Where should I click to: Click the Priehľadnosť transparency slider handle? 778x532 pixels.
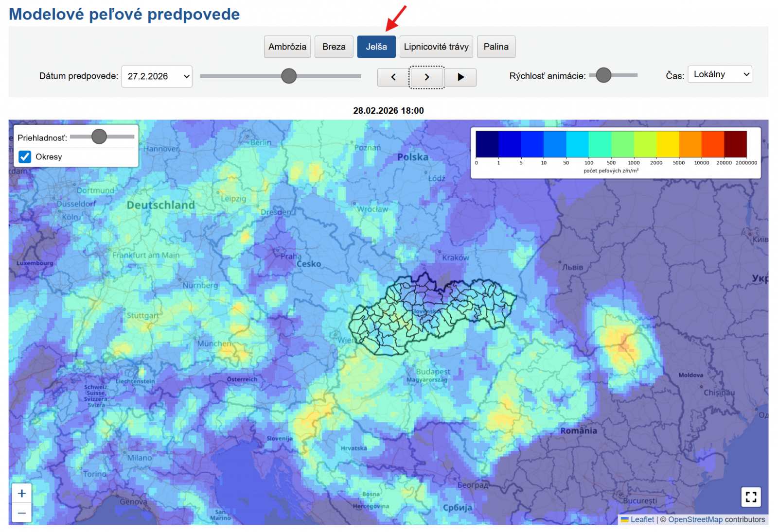[x=99, y=137]
